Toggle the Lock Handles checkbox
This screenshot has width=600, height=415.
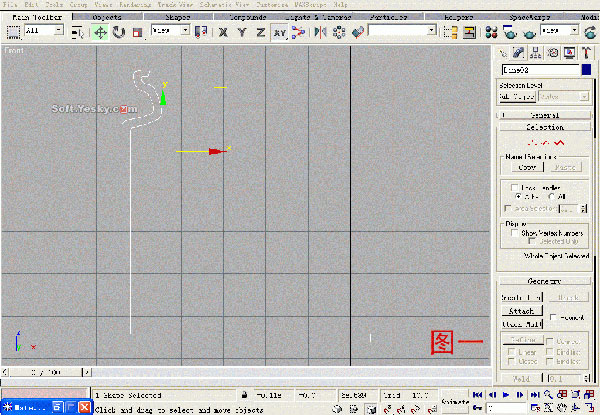(515, 187)
